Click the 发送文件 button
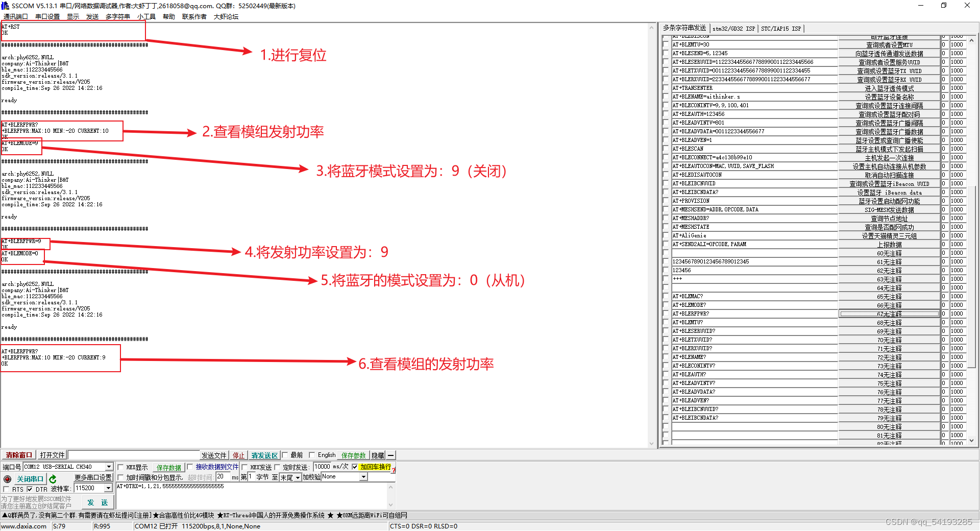Viewport: 980px width, 531px height. (x=214, y=455)
